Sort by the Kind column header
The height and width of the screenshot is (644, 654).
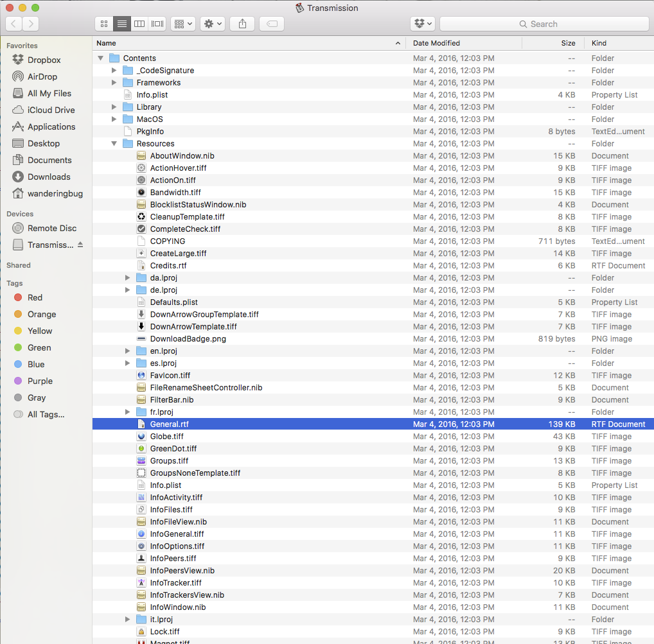[619, 43]
